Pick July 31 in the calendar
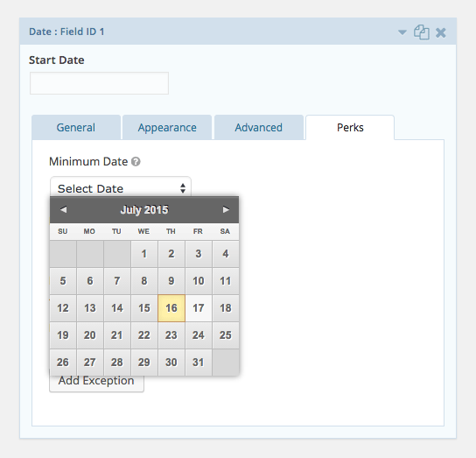 click(x=199, y=363)
